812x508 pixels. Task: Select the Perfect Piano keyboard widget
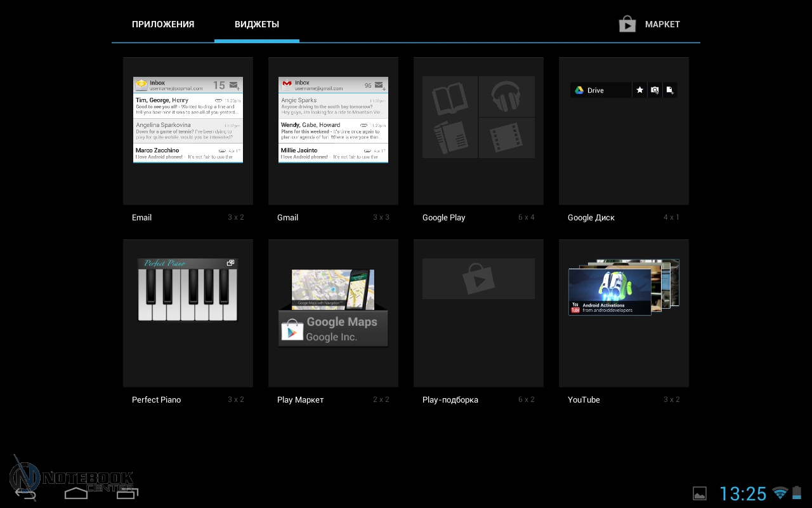pos(188,290)
